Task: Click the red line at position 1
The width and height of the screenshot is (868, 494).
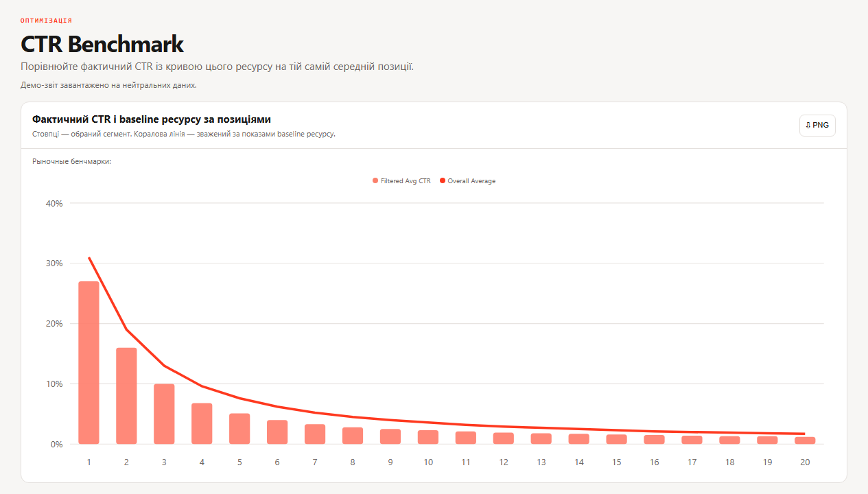Action: coord(89,258)
